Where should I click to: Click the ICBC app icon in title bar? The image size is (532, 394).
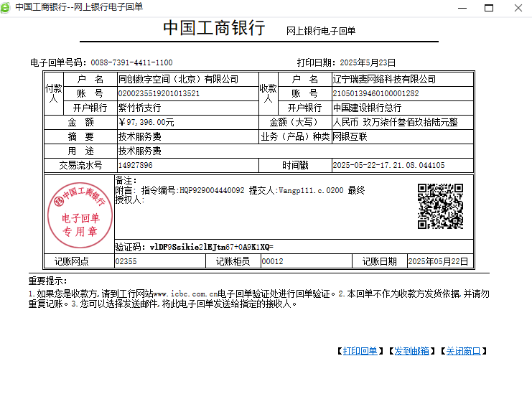[6, 7]
